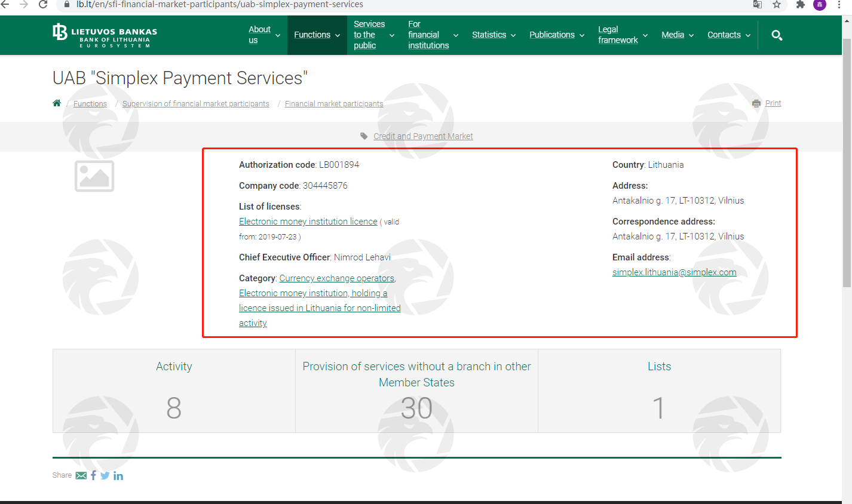The image size is (852, 504).
Task: Share the page on Twitter
Action: tap(105, 476)
